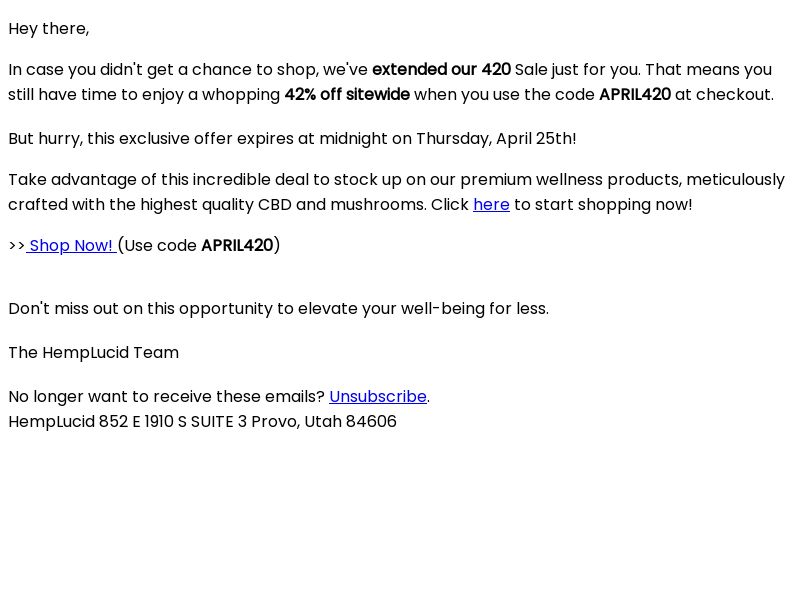
Task: Open the 'here' link to start shopping
Action: [x=491, y=205]
